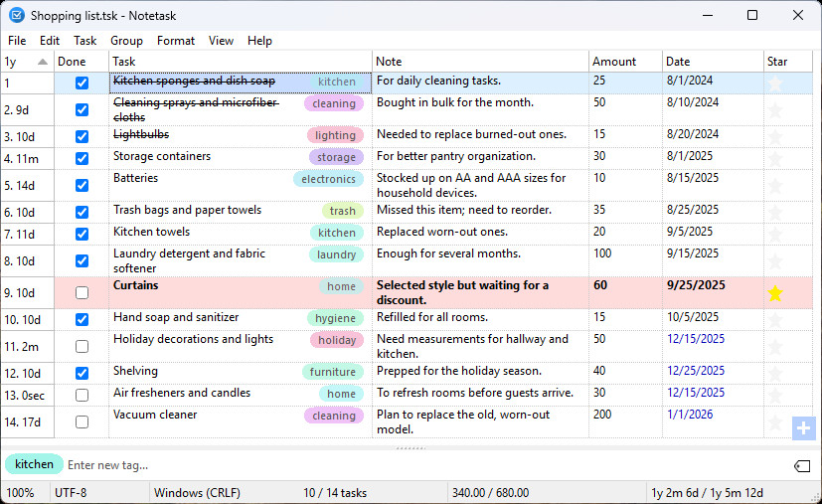822x504 pixels.
Task: Open the Edit menu
Action: click(x=50, y=41)
